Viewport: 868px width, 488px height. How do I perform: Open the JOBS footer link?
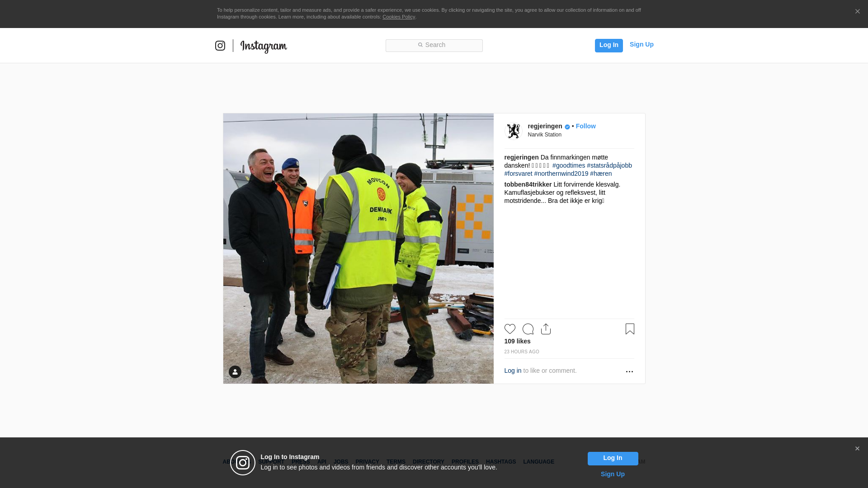[x=341, y=462]
